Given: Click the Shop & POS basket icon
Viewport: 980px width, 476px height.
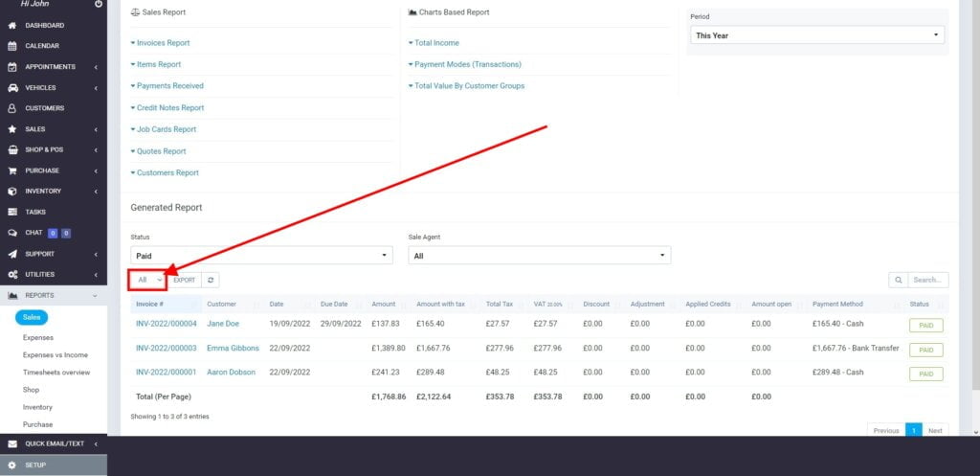Looking at the screenshot, I should point(11,150).
